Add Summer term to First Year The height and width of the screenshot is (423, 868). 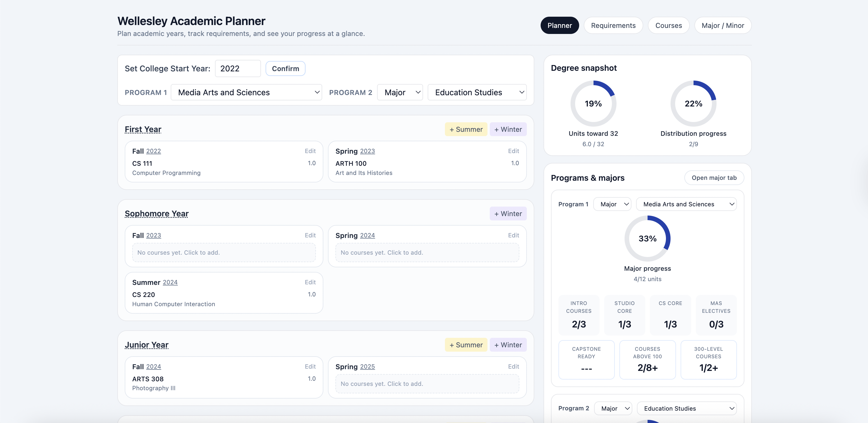[466, 129]
